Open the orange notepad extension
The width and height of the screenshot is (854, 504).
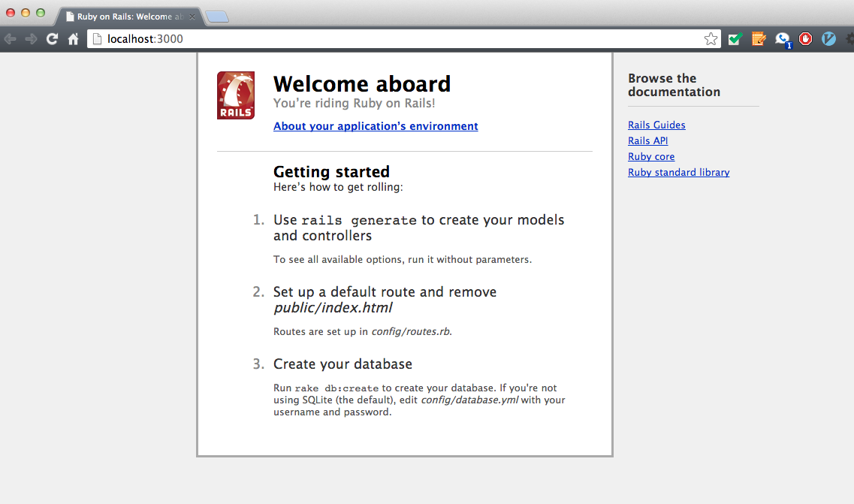(758, 39)
